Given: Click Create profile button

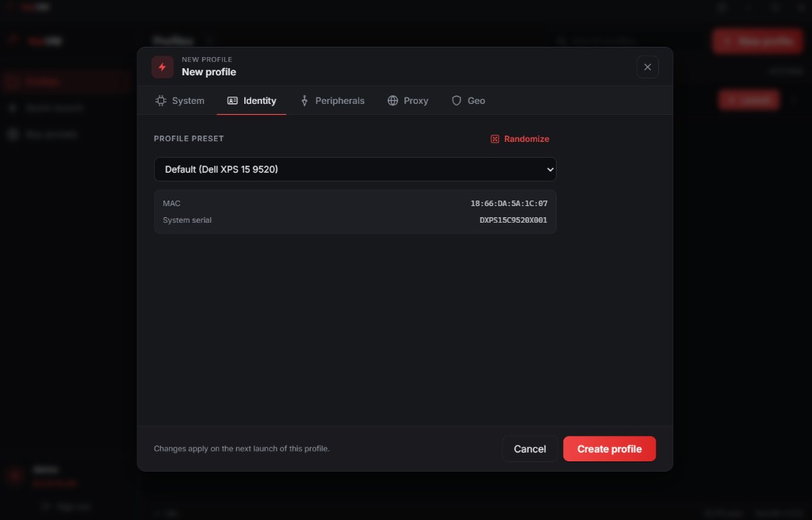Looking at the screenshot, I should (610, 449).
